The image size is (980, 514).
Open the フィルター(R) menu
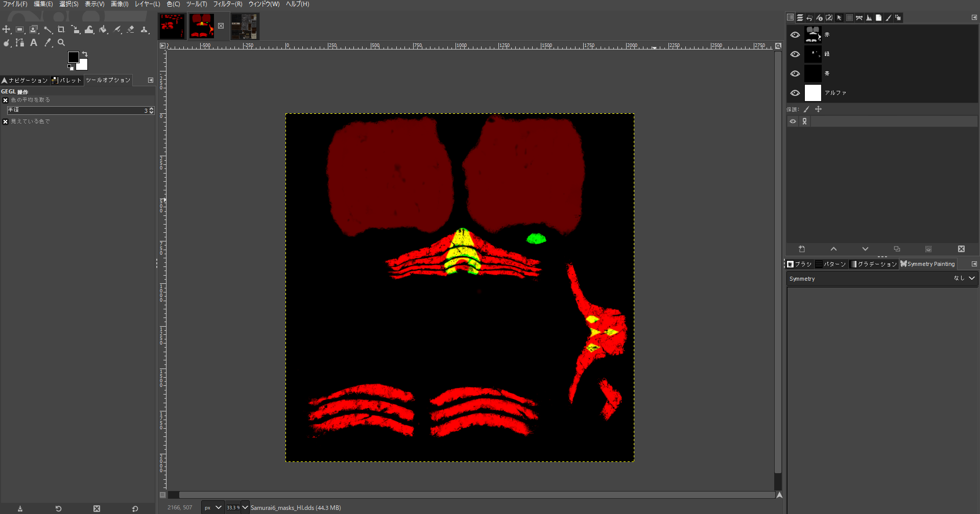(x=228, y=4)
